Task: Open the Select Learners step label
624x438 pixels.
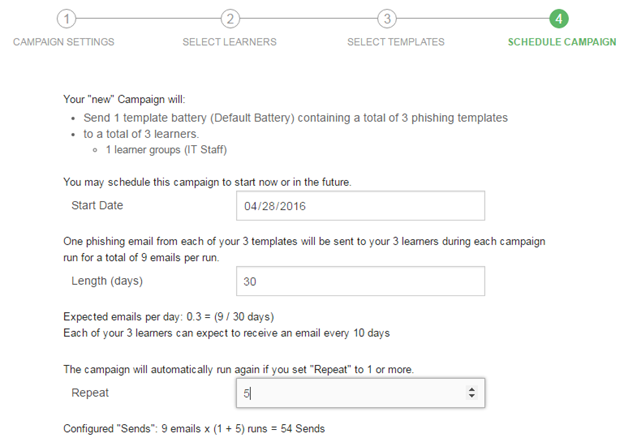Action: (x=229, y=42)
